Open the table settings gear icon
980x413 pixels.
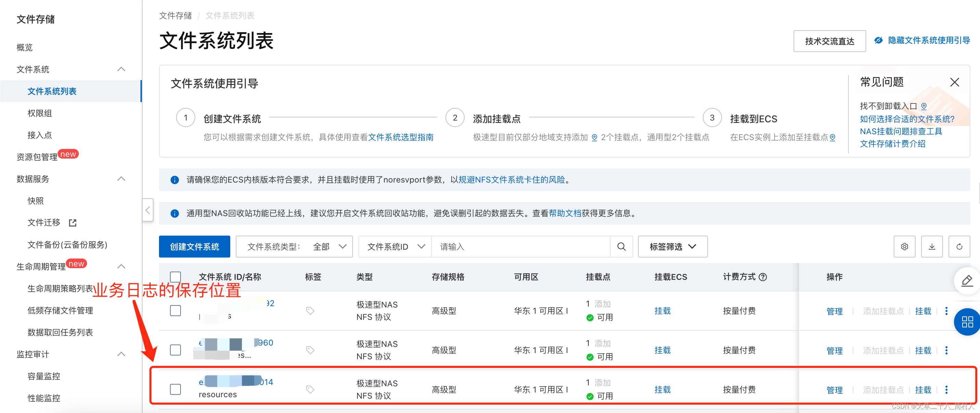(904, 247)
